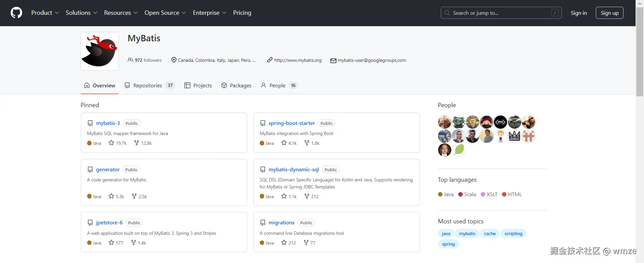Screen dimensions: 644x263
Task: Focus the Search or jump to field
Action: (501, 13)
